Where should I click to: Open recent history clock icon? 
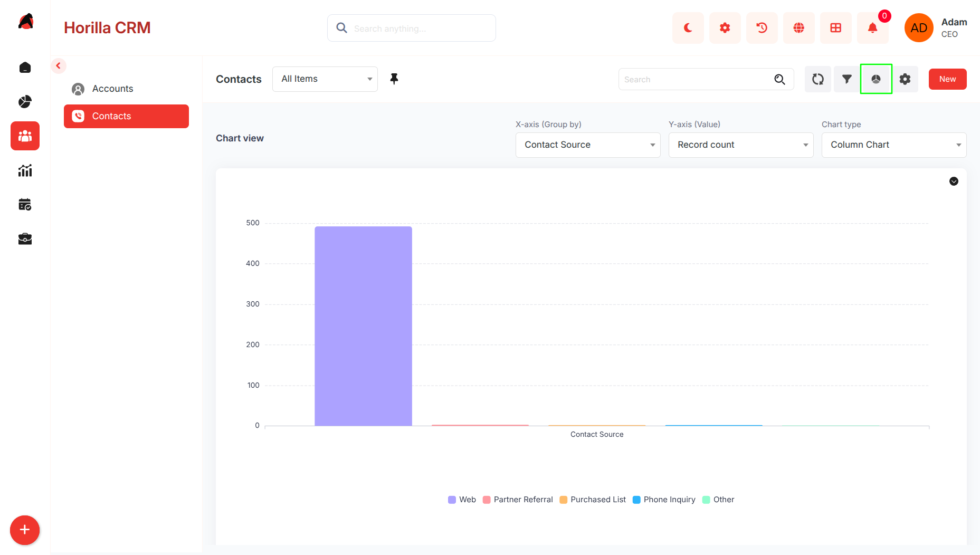coord(762,28)
